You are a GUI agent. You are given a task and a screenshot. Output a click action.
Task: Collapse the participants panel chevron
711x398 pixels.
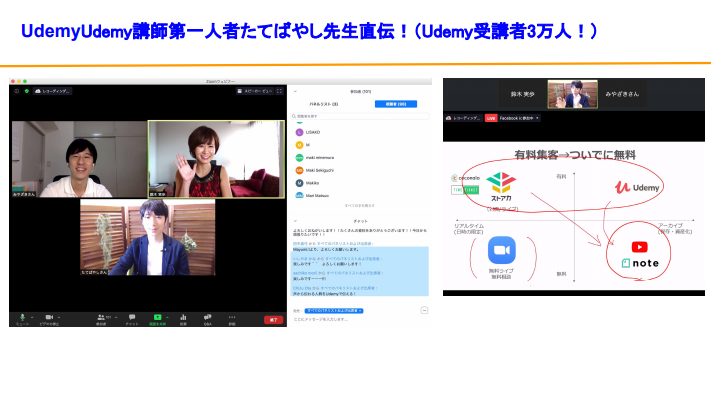(x=295, y=92)
